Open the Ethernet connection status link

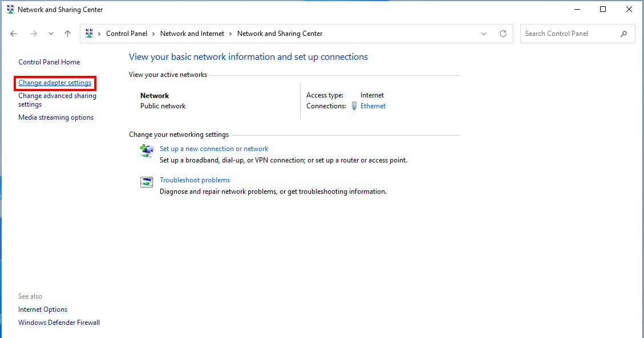point(373,106)
